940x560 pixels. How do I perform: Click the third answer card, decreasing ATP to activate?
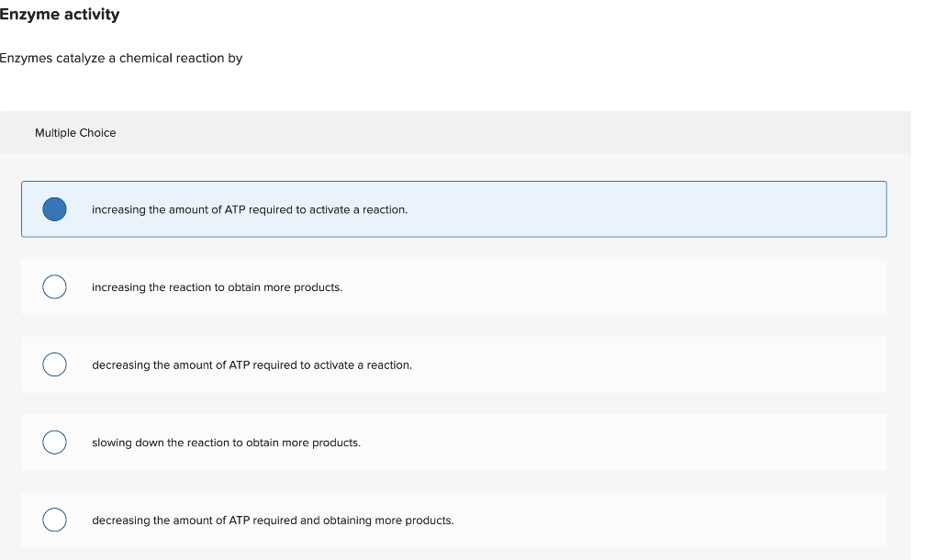pos(643,364)
